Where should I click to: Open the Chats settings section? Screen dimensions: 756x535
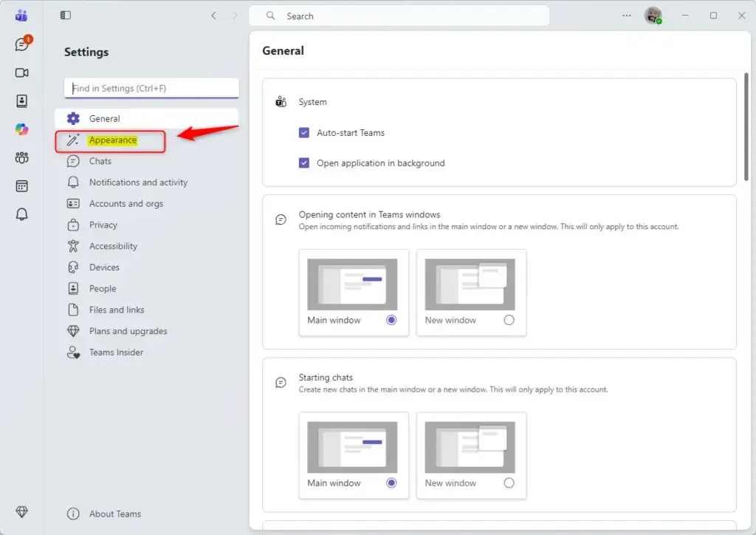[x=147, y=161]
